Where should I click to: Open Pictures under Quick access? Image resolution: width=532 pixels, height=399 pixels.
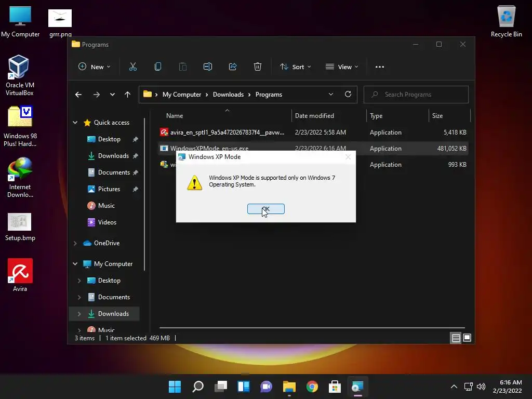coord(109,189)
